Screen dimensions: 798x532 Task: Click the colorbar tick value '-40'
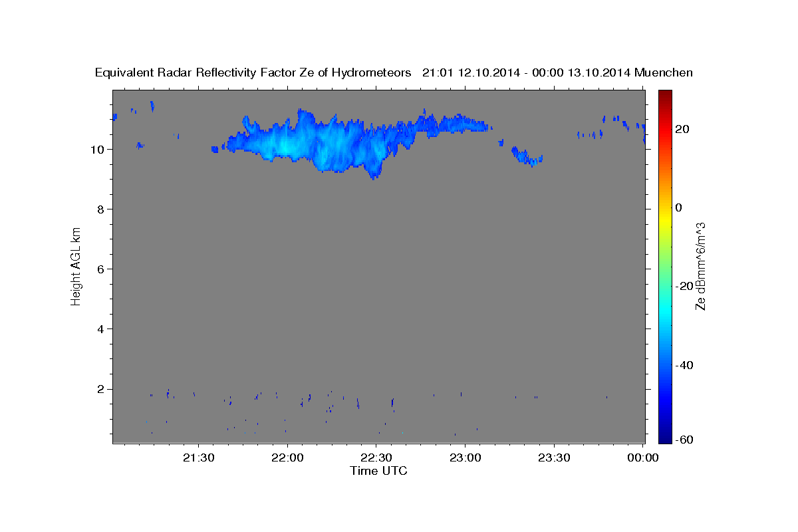[684, 364]
